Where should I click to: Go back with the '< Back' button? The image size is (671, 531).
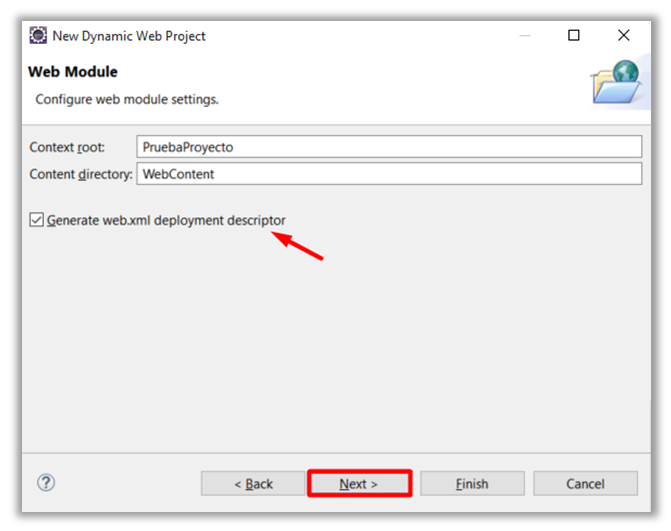pos(253,484)
